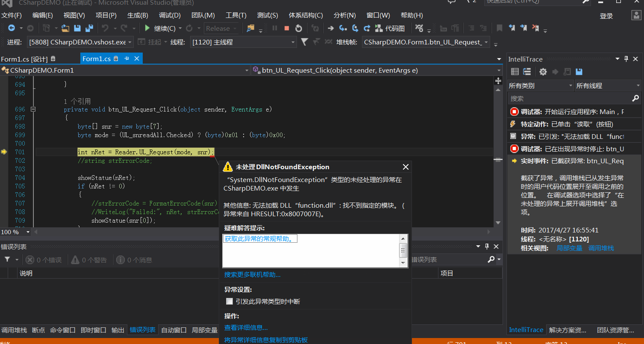Open IntelliTrace settings gear icon

(543, 72)
